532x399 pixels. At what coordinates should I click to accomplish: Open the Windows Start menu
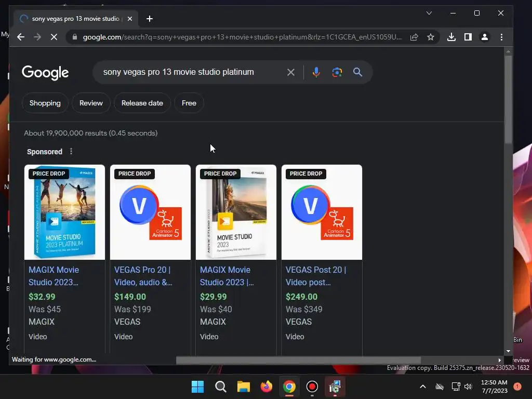[197, 387]
